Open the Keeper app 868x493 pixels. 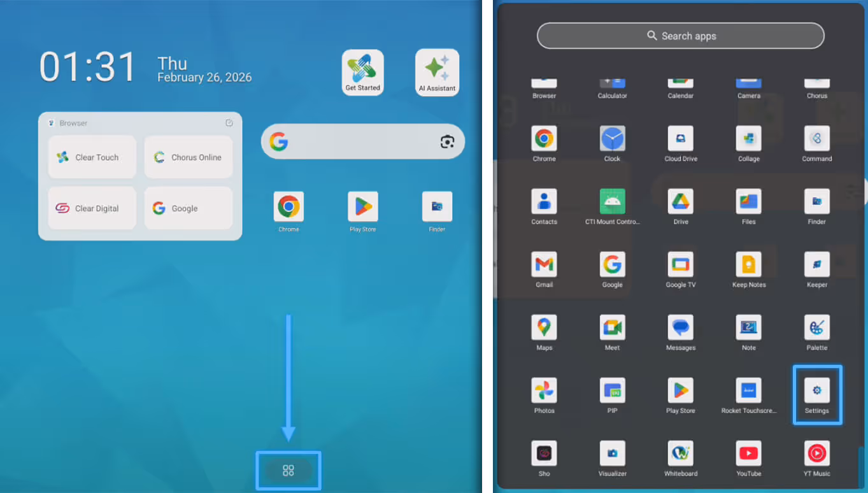click(817, 270)
